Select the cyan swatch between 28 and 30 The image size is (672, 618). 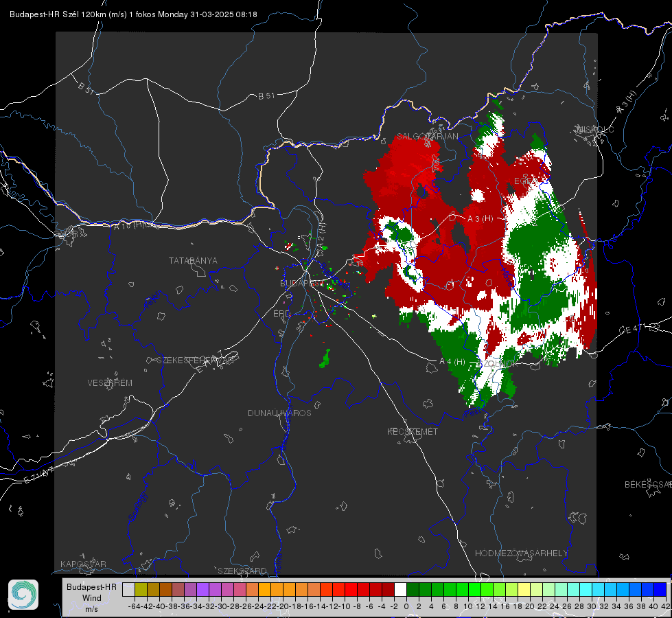586,589
